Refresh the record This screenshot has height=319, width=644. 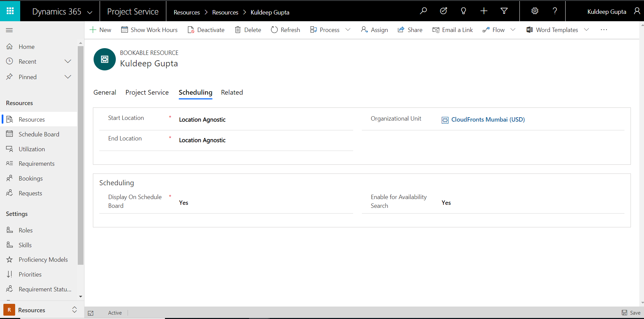(285, 30)
